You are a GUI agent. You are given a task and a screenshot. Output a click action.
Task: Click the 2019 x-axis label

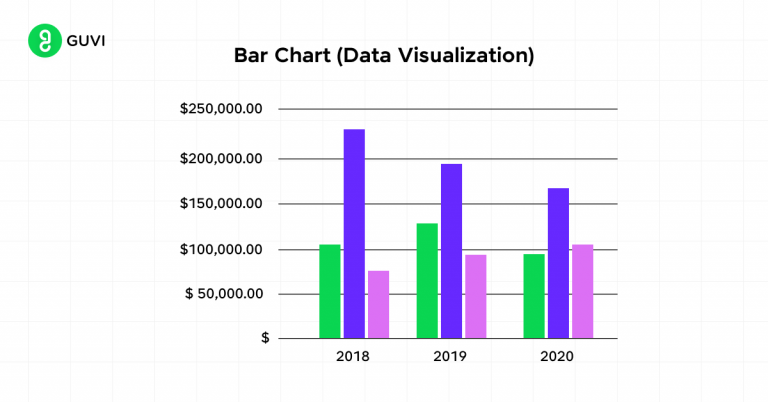(x=451, y=355)
